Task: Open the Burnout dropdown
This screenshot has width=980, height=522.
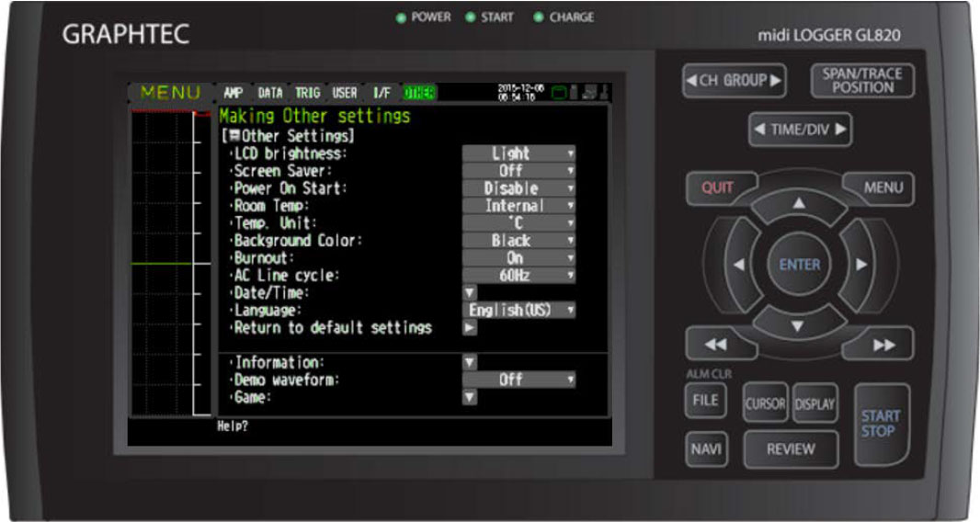Action: tap(518, 258)
